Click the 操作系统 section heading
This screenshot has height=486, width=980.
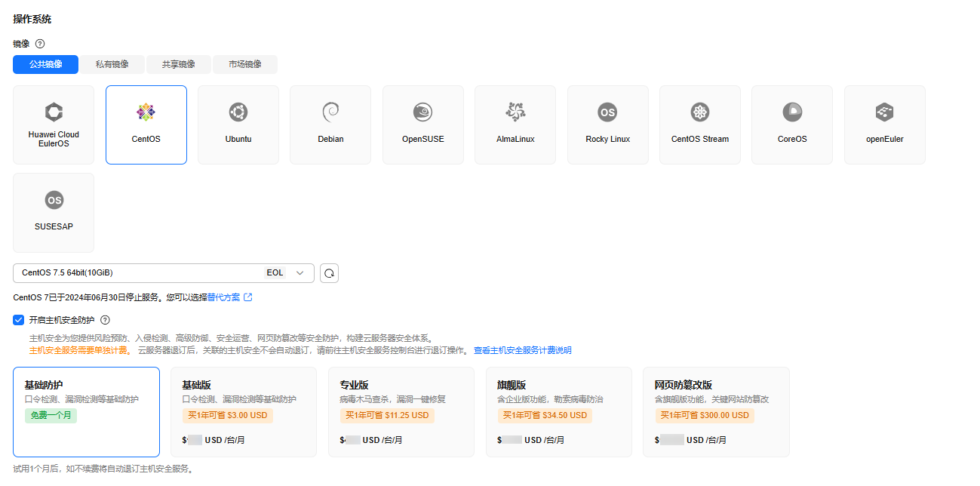32,19
